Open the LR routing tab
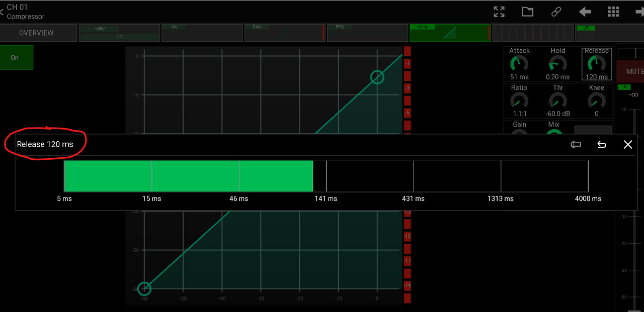 (x=609, y=33)
